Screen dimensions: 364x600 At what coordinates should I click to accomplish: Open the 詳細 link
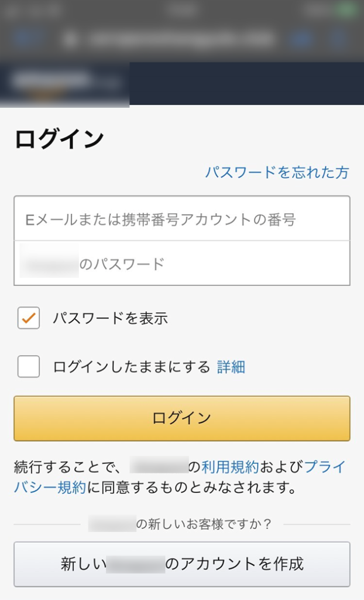[231, 367]
